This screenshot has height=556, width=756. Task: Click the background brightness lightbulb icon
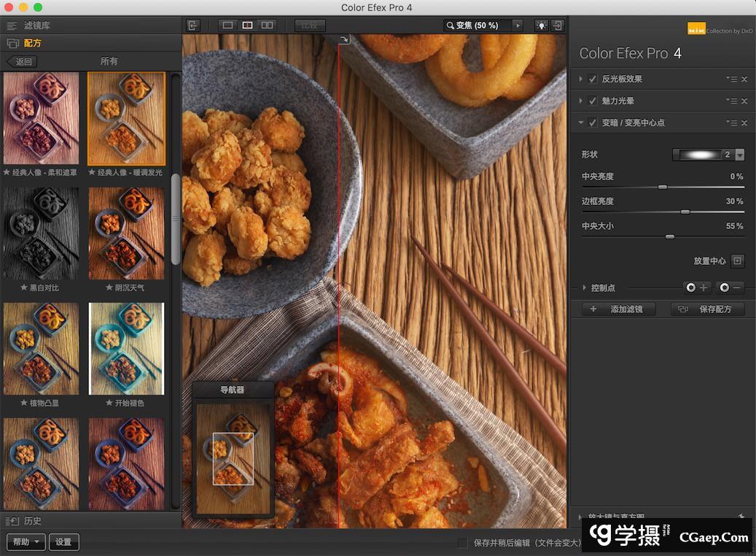coord(540,26)
